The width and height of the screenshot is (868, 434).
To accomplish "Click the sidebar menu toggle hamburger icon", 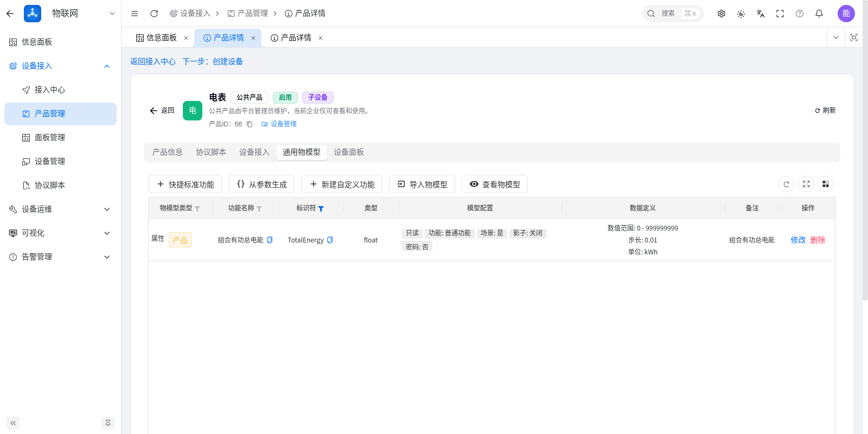I will (135, 14).
